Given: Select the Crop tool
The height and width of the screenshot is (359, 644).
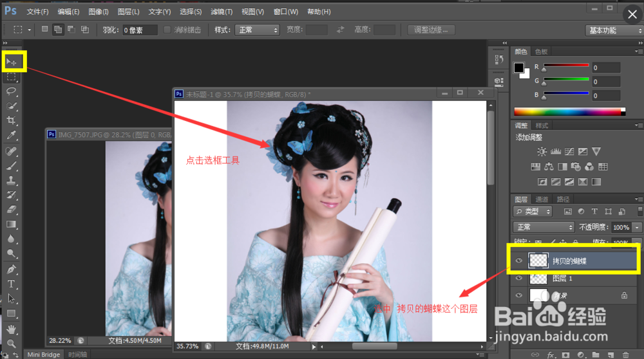Looking at the screenshot, I should pyautogui.click(x=12, y=120).
